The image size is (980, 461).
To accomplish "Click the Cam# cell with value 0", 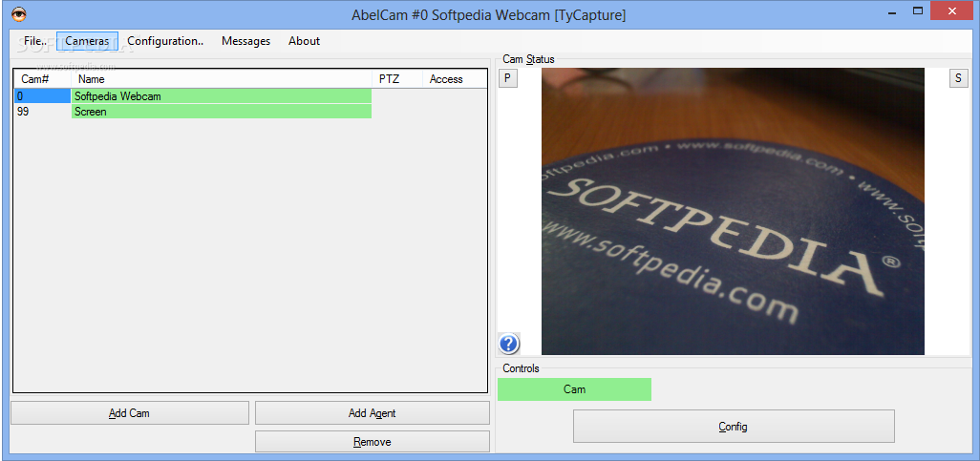I will tap(42, 96).
